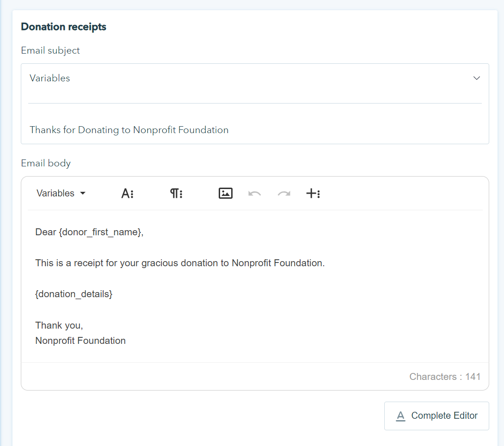This screenshot has width=504, height=446.
Task: Click the Email subject label
Action: pyautogui.click(x=50, y=50)
